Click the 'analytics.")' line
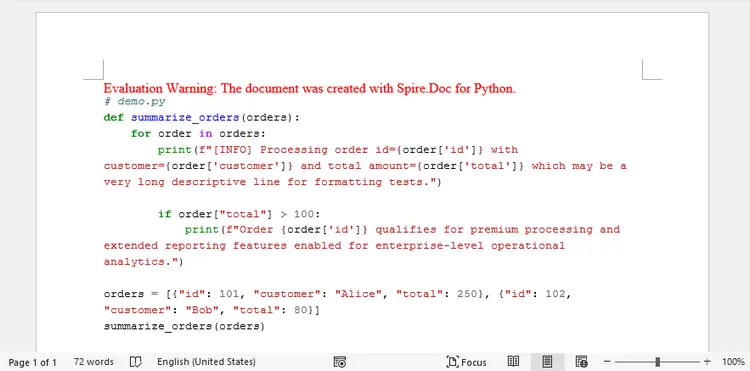Screen dimensions: 750x371 [x=143, y=262]
